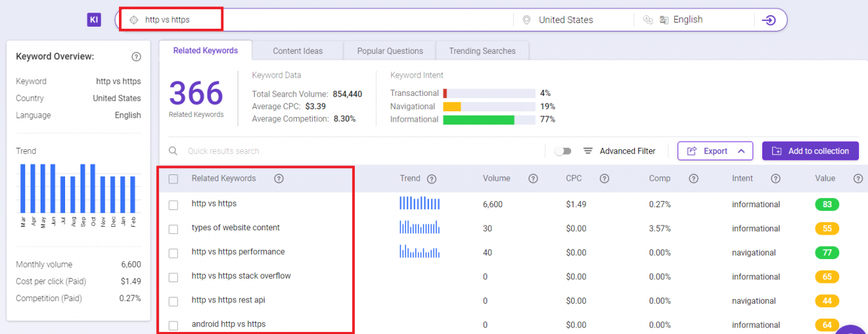This screenshot has height=334, width=868.
Task: Switch to Content Ideas tab
Action: [298, 50]
